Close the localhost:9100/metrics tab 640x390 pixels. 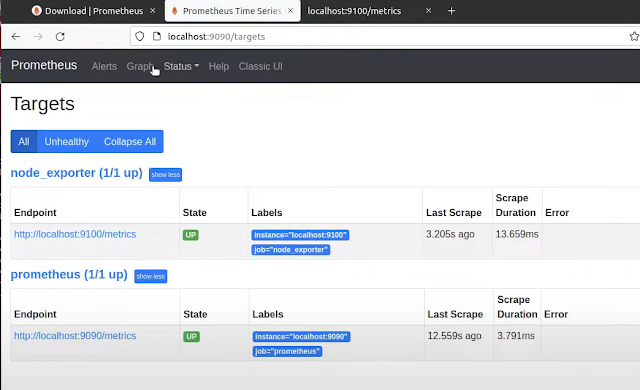click(x=428, y=11)
